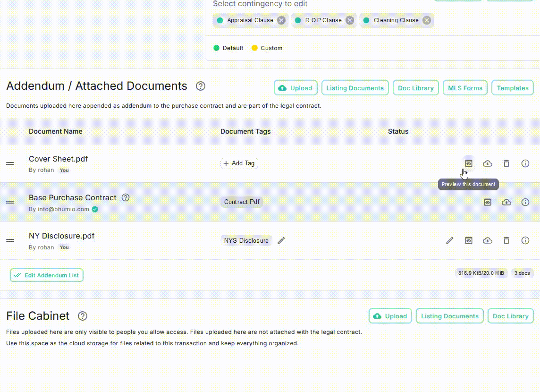Preview the Cover Sheet.pdf document
Viewport: 540px width, 392px height.
(468, 163)
